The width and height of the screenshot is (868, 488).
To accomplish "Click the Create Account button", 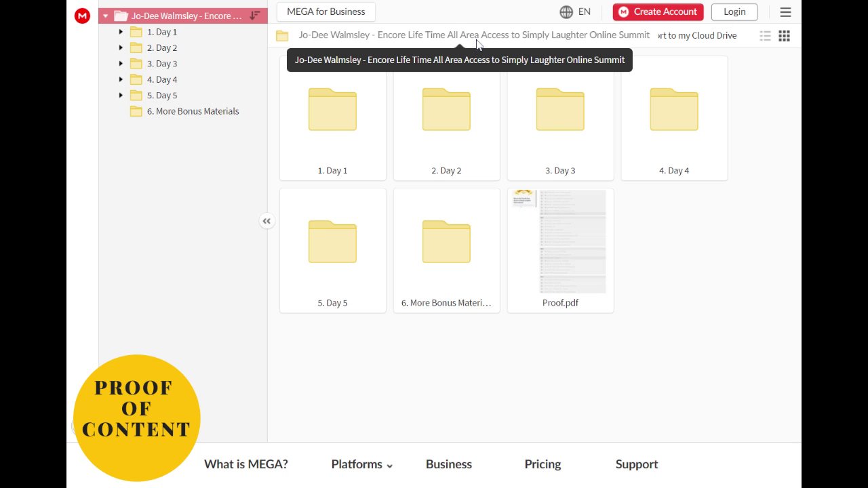I will click(658, 12).
